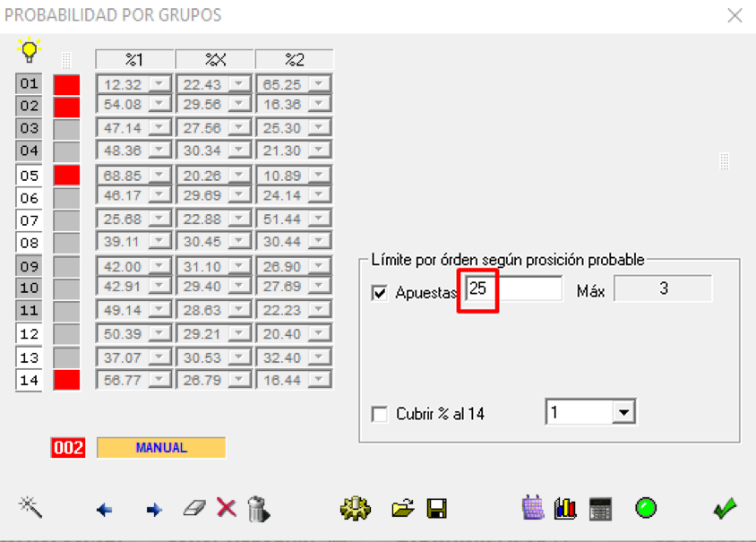Click the red X delete icon

(x=226, y=507)
